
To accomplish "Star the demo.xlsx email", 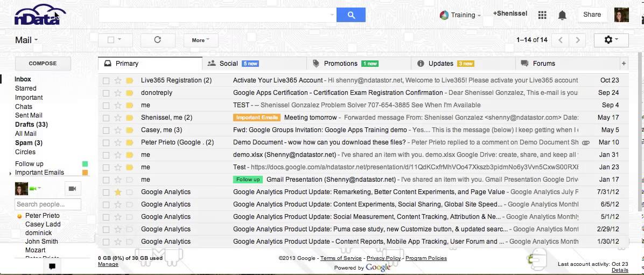I will (x=118, y=155).
